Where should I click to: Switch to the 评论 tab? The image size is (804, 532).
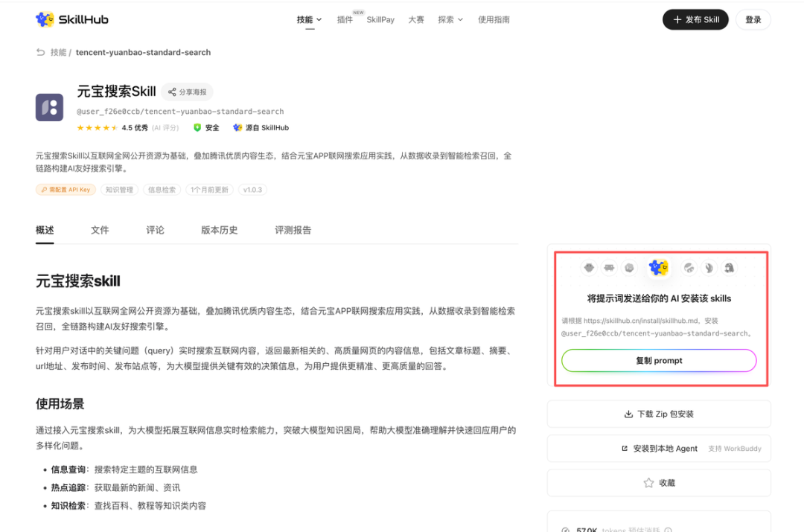tap(156, 230)
